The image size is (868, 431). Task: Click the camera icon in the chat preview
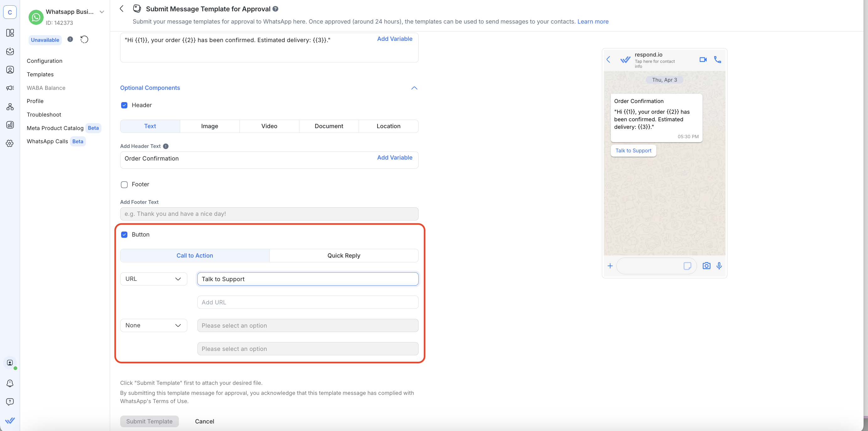[706, 266]
